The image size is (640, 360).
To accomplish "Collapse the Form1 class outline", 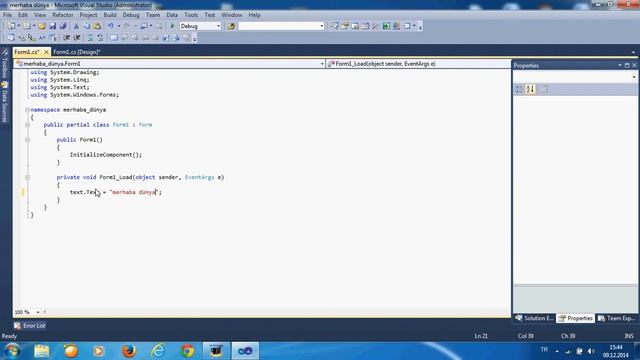I will [27, 125].
